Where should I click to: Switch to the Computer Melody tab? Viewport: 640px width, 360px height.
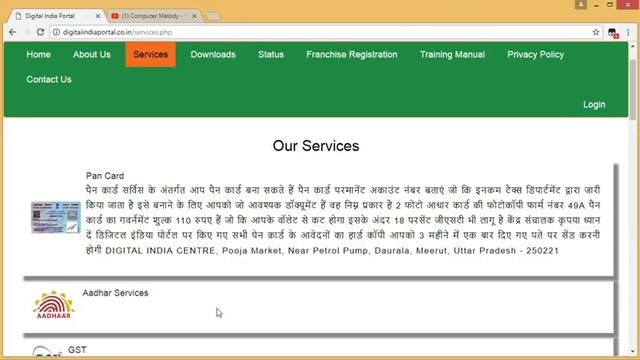tap(155, 16)
